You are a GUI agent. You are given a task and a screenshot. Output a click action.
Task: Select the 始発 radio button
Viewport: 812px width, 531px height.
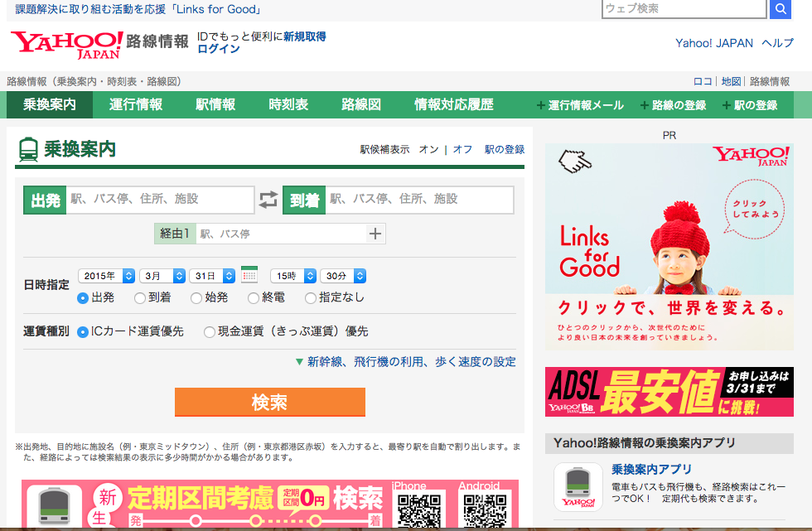tap(196, 298)
